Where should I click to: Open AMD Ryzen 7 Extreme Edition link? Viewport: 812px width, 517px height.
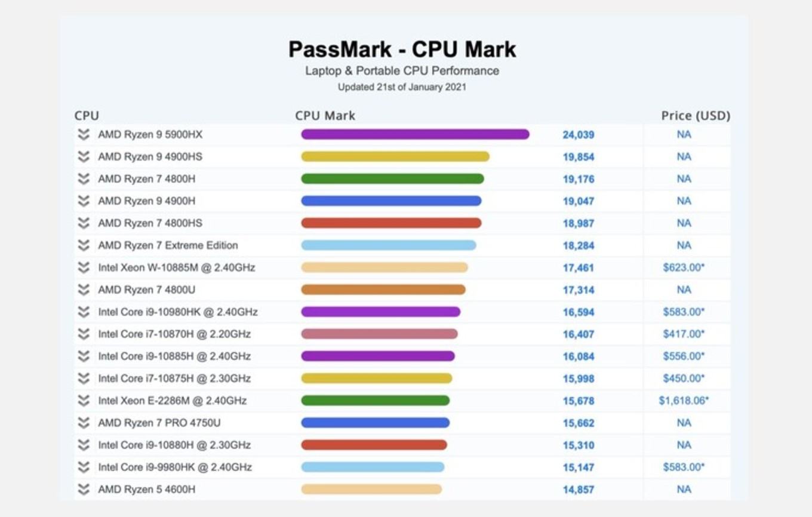pyautogui.click(x=168, y=245)
